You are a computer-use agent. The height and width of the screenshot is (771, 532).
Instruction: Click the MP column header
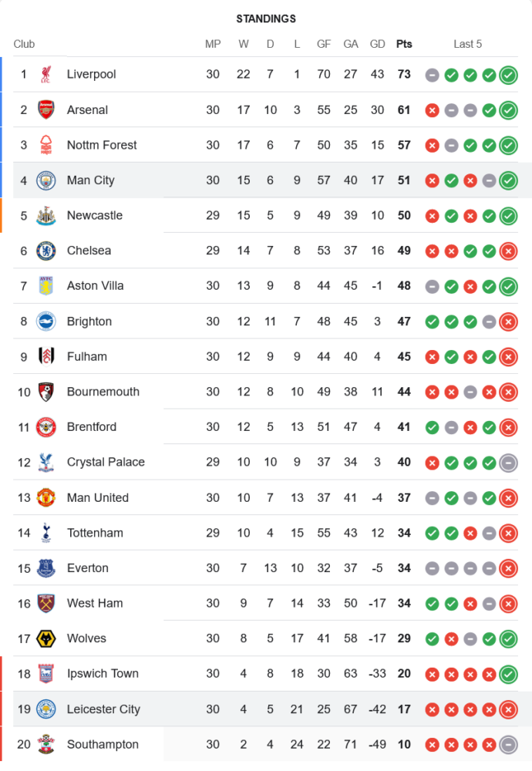pos(213,44)
